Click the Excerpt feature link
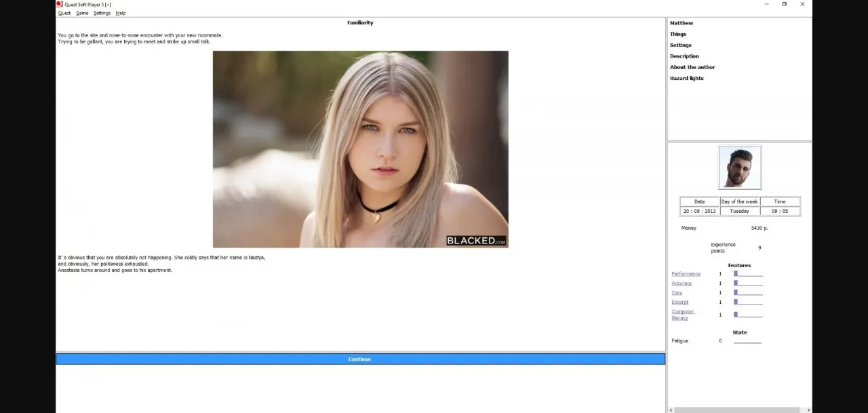 (679, 302)
